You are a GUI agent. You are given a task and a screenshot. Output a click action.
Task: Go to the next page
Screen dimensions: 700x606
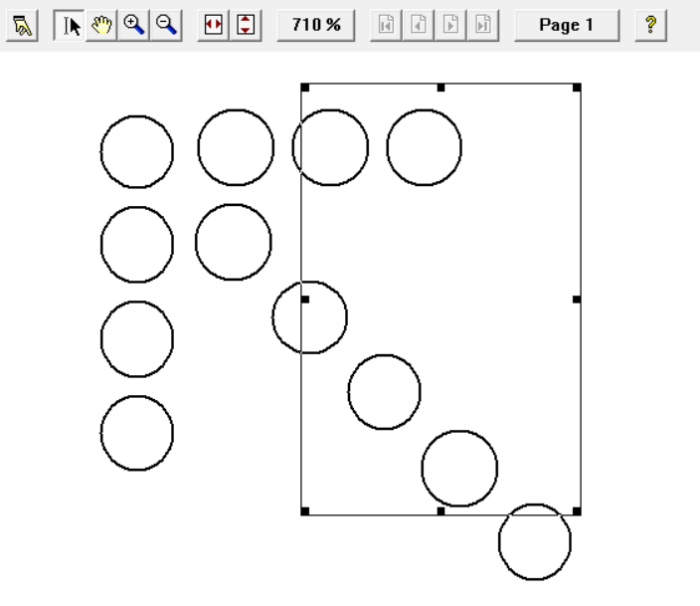click(x=450, y=25)
